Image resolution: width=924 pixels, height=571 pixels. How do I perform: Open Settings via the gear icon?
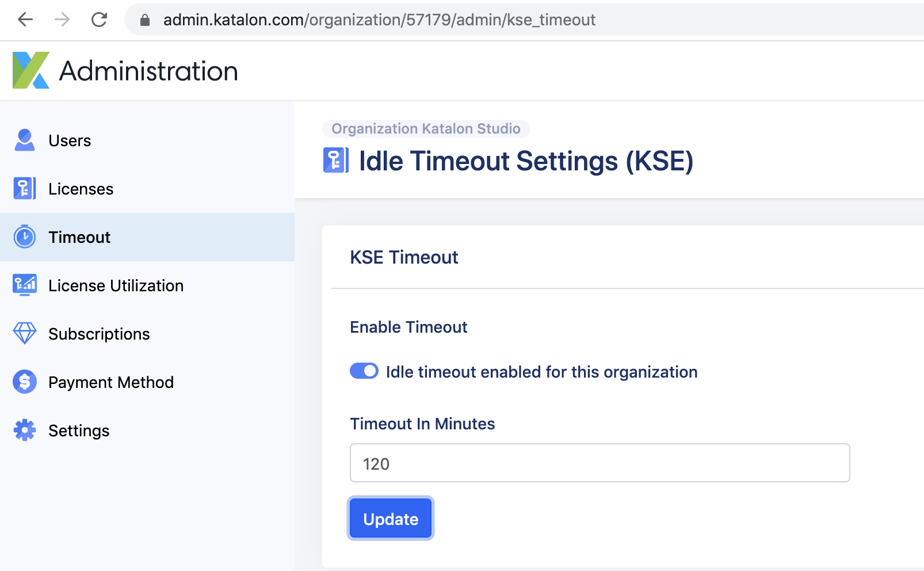(25, 430)
